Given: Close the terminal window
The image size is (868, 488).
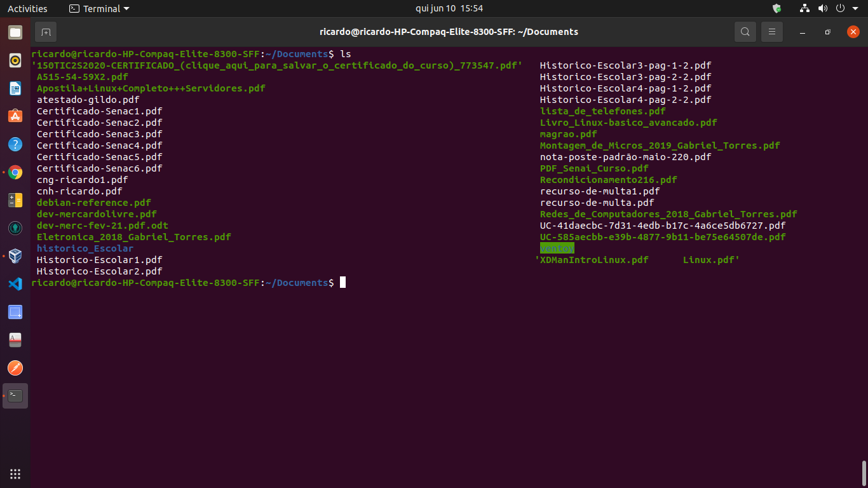Looking at the screenshot, I should [853, 32].
